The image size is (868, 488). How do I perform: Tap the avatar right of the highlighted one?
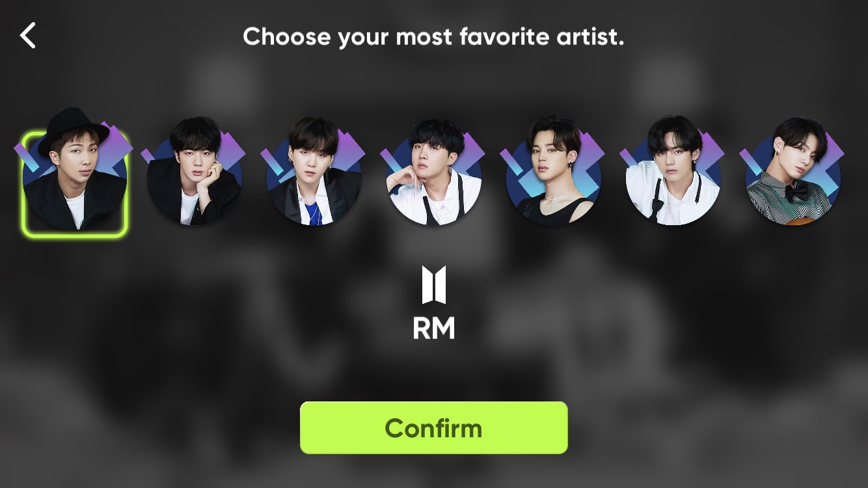195,172
